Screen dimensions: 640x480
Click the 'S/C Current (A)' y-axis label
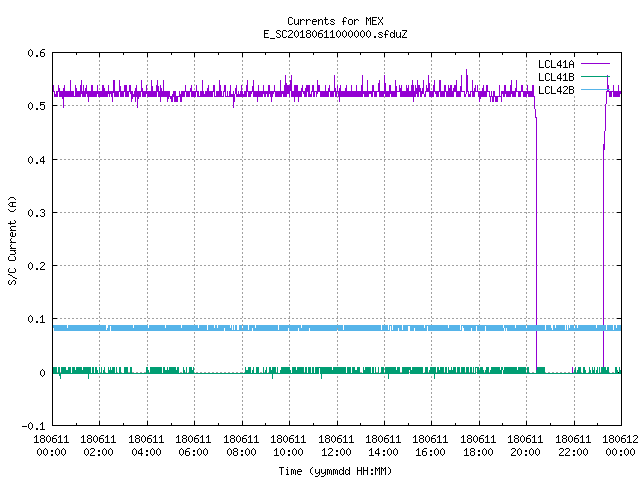(12, 241)
